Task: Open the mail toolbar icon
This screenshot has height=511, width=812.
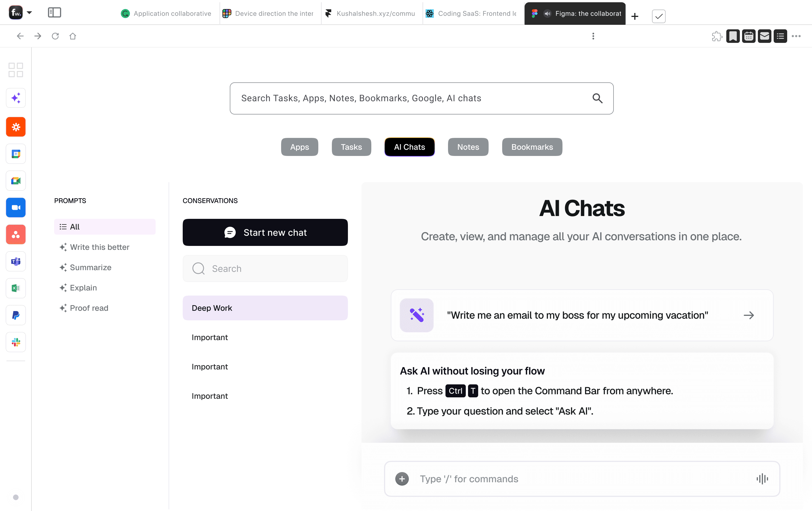Action: point(764,36)
